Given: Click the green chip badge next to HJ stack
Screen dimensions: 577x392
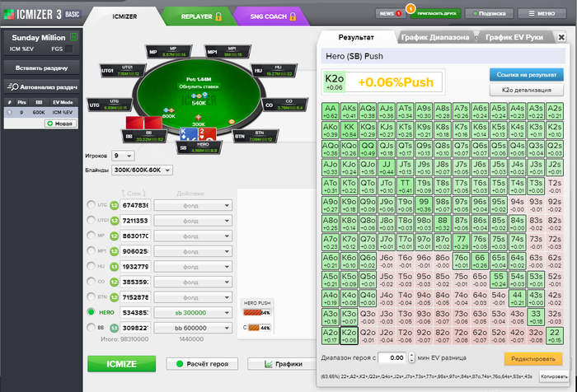Looking at the screenshot, I should [114, 267].
